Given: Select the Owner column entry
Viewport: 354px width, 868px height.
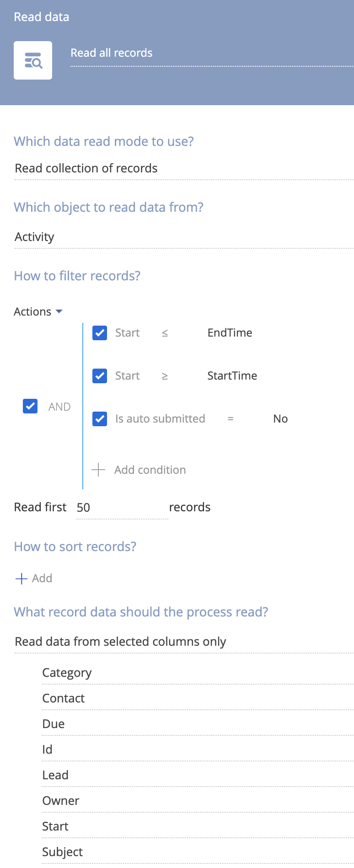Looking at the screenshot, I should pos(198,801).
